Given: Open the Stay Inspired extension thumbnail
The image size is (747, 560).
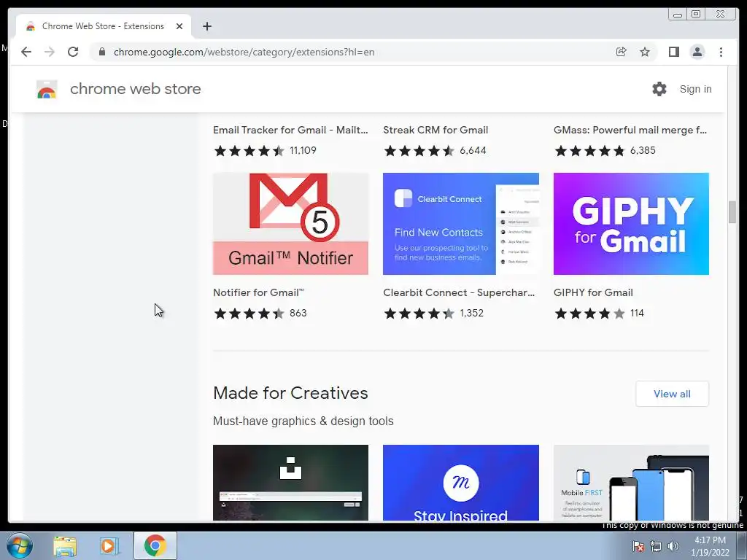Looking at the screenshot, I should pyautogui.click(x=461, y=483).
